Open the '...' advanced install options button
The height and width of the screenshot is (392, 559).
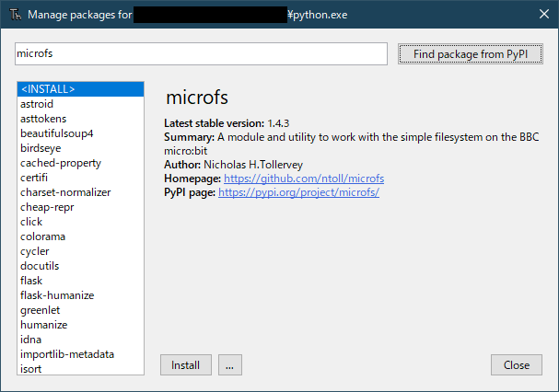230,365
